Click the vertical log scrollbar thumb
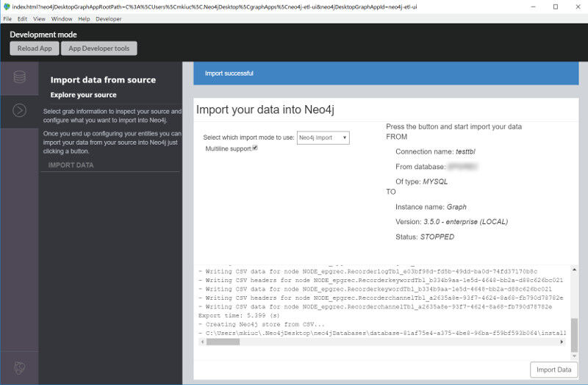This screenshot has width=588, height=385. coord(574,335)
